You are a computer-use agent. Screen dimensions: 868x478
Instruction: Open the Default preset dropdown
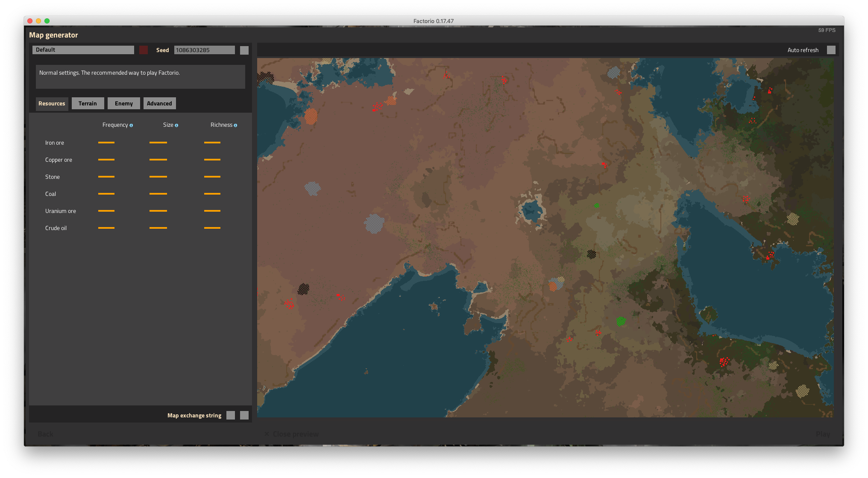83,50
